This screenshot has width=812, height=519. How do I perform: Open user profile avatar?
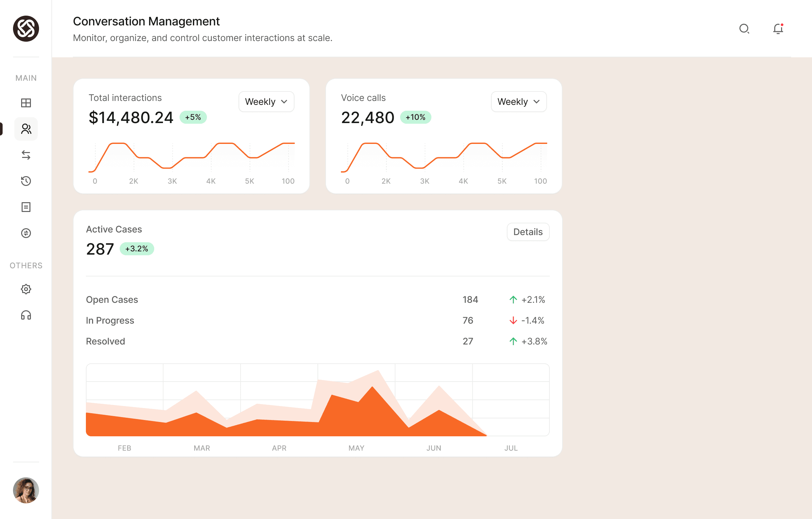[x=26, y=490]
